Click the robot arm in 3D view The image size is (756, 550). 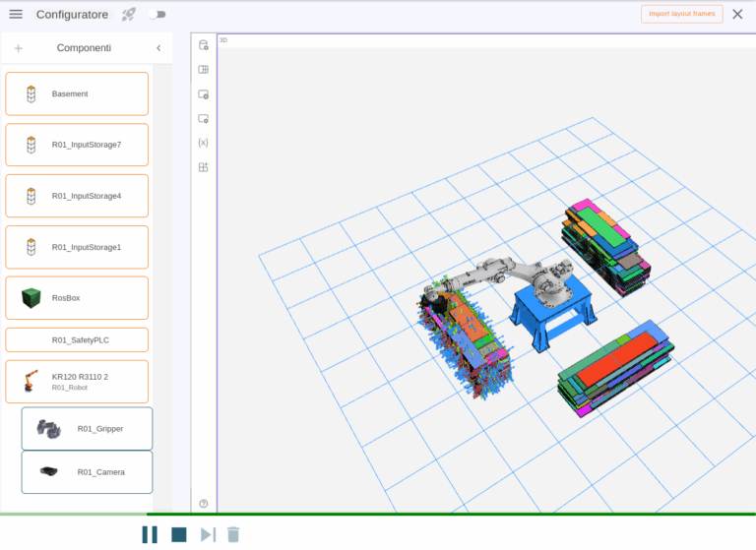tap(501, 275)
